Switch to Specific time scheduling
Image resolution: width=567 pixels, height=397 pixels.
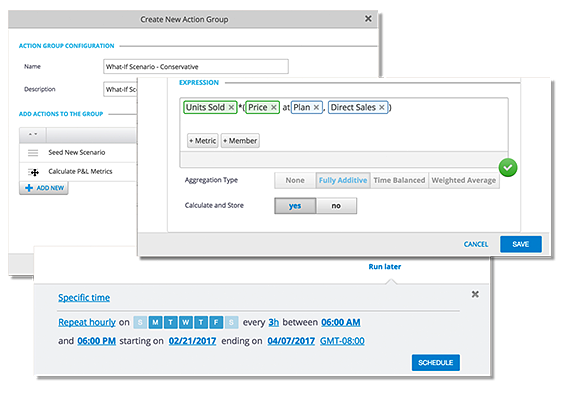click(84, 298)
